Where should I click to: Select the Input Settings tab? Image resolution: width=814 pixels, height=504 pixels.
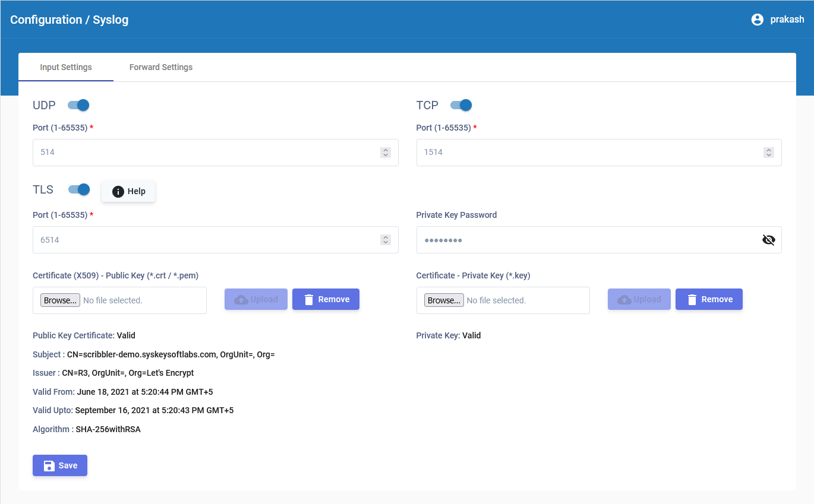pyautogui.click(x=66, y=67)
